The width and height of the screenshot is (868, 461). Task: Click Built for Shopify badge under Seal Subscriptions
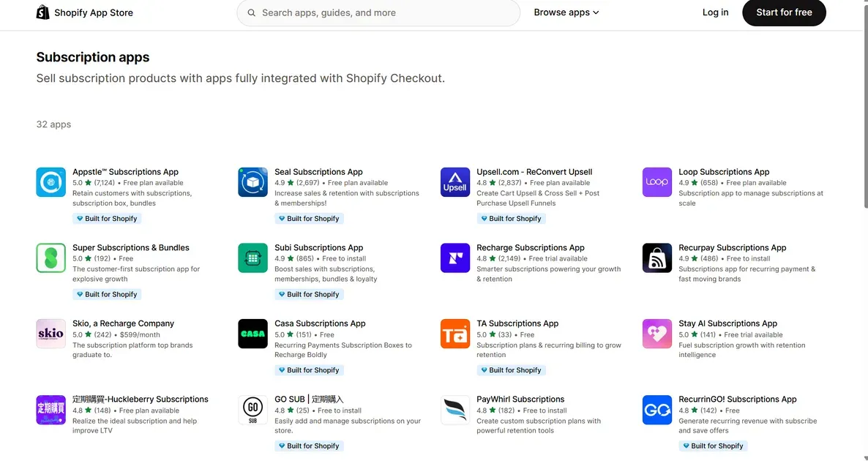pyautogui.click(x=309, y=219)
